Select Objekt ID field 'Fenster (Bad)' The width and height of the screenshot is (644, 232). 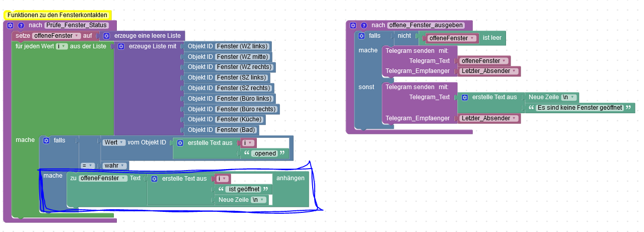(x=236, y=130)
